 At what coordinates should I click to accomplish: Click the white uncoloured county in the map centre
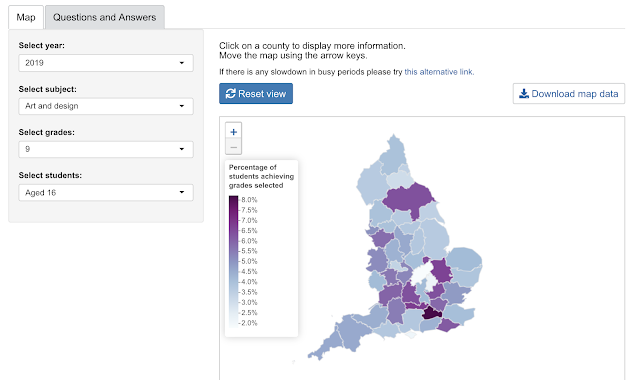(420, 276)
